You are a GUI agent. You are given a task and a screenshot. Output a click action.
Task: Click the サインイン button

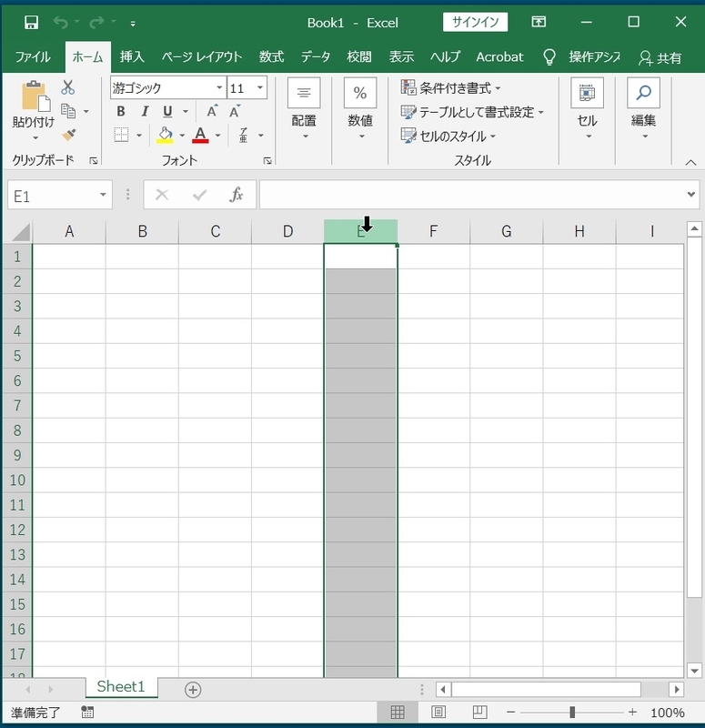coord(475,22)
